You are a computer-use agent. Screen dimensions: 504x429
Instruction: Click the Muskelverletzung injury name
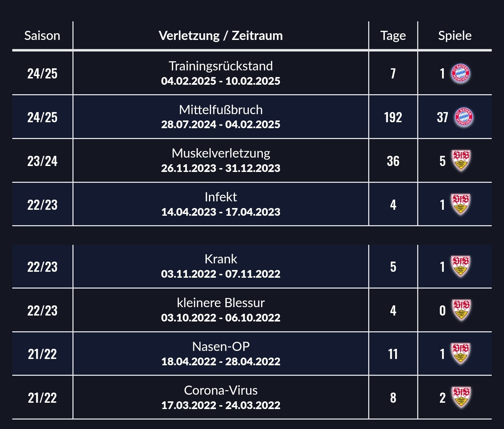tap(221, 153)
